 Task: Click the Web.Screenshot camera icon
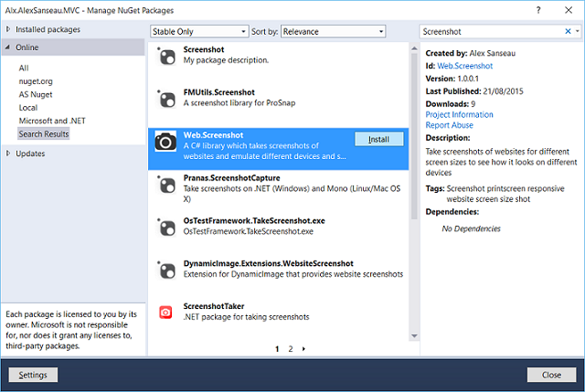tap(165, 142)
